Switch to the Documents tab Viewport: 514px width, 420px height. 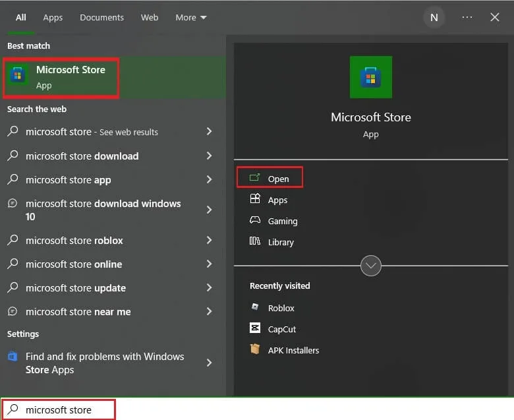101,17
